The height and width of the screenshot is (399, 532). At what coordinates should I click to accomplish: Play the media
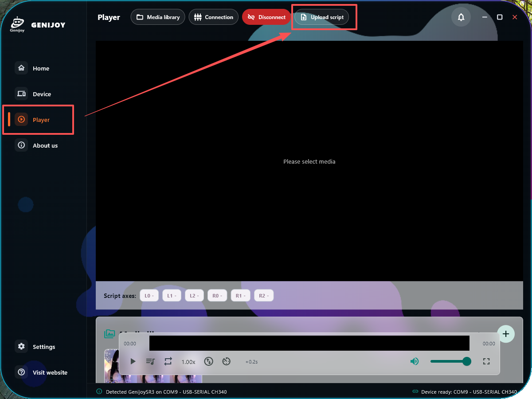[133, 361]
